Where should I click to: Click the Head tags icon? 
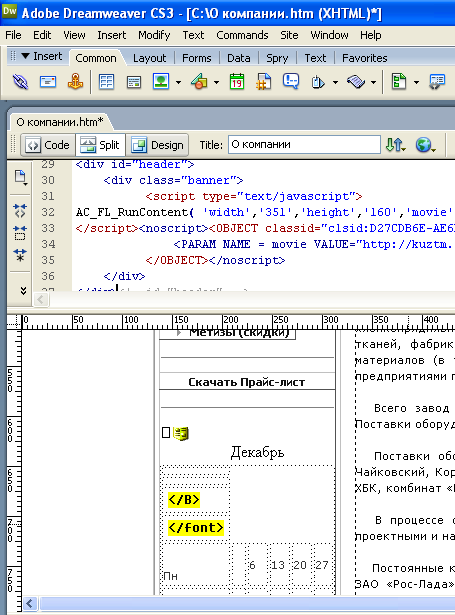(x=318, y=82)
